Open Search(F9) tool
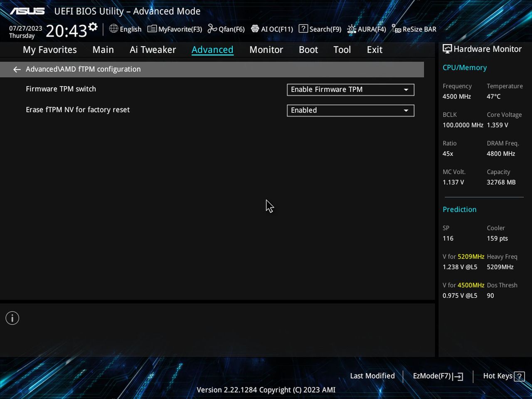The image size is (532, 399). (x=320, y=29)
